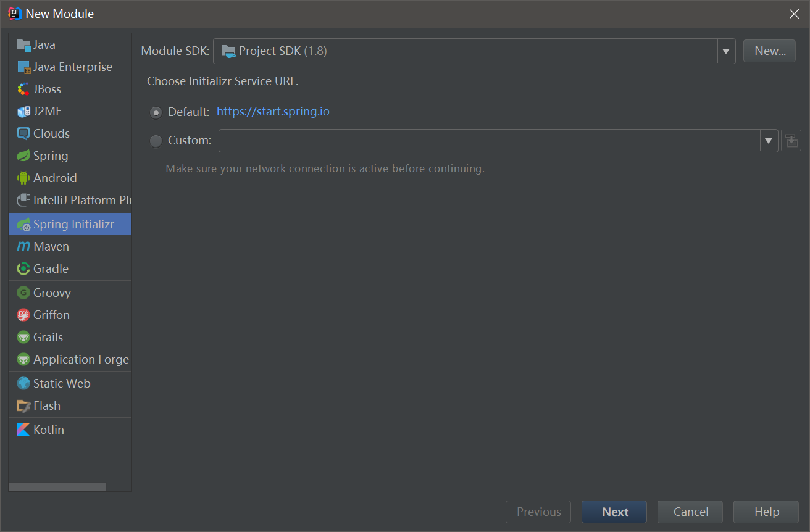
Task: Open the Module SDK combo box
Action: click(x=474, y=51)
